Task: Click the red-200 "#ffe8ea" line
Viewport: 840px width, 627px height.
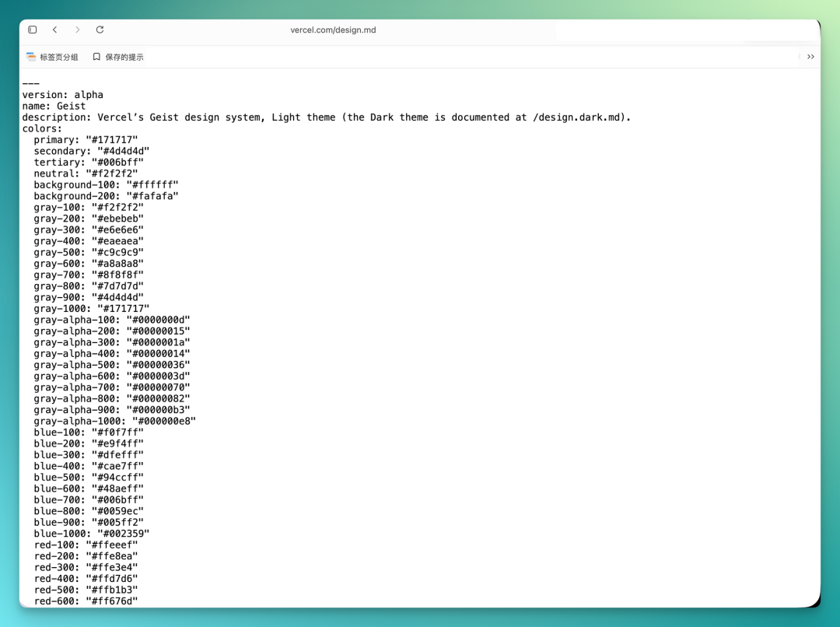Action: coord(86,556)
